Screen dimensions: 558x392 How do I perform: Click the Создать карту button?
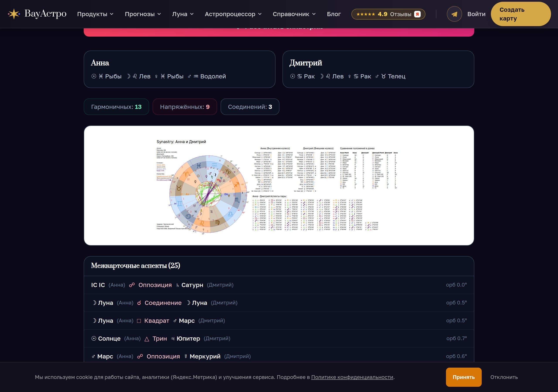click(x=521, y=14)
